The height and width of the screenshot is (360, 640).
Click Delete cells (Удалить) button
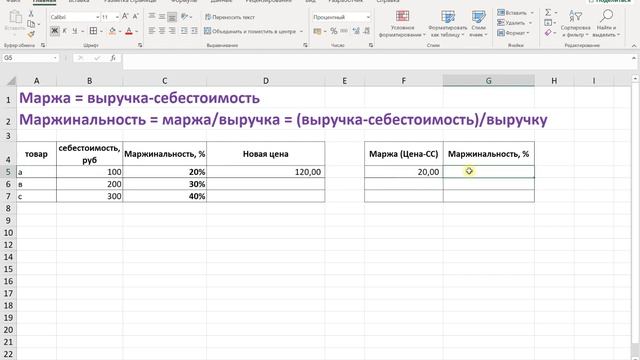point(511,22)
